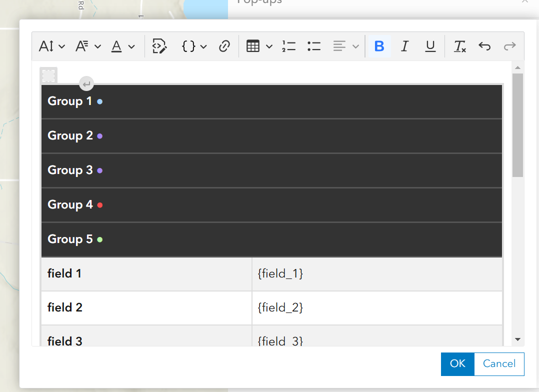This screenshot has height=392, width=539.
Task: Disable bold formatting
Action: coord(379,46)
